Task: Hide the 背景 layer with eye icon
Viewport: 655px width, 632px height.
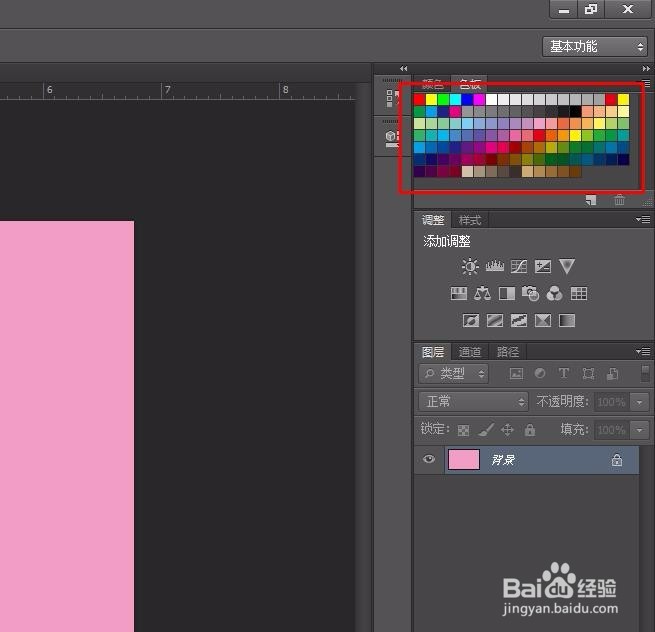Action: tap(429, 459)
